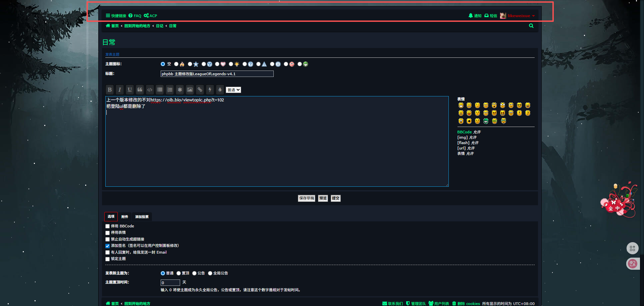Switch to the 附件 tab
This screenshot has width=644, height=306.
[x=125, y=217]
